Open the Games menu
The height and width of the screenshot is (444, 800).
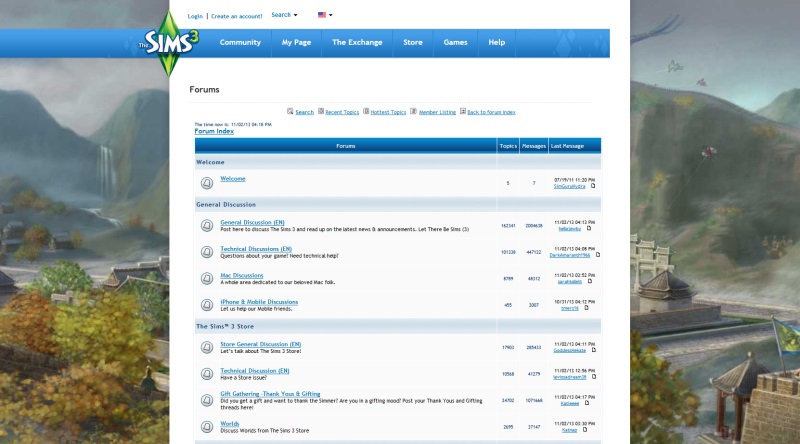(456, 42)
